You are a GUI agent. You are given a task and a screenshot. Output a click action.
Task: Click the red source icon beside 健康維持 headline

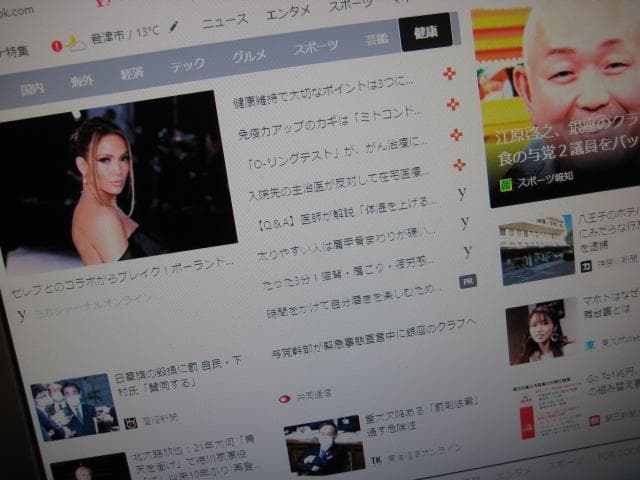450,74
